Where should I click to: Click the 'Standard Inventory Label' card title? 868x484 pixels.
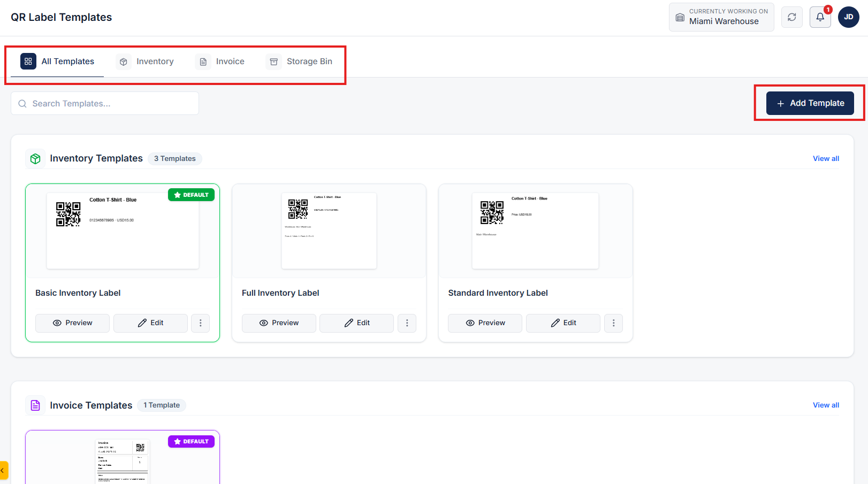coord(498,293)
